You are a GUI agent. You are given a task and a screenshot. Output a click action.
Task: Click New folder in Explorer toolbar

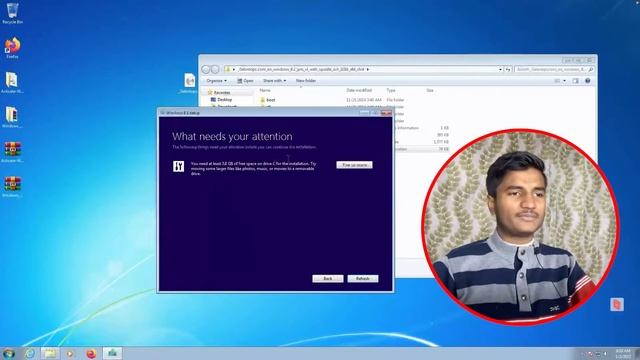[306, 81]
